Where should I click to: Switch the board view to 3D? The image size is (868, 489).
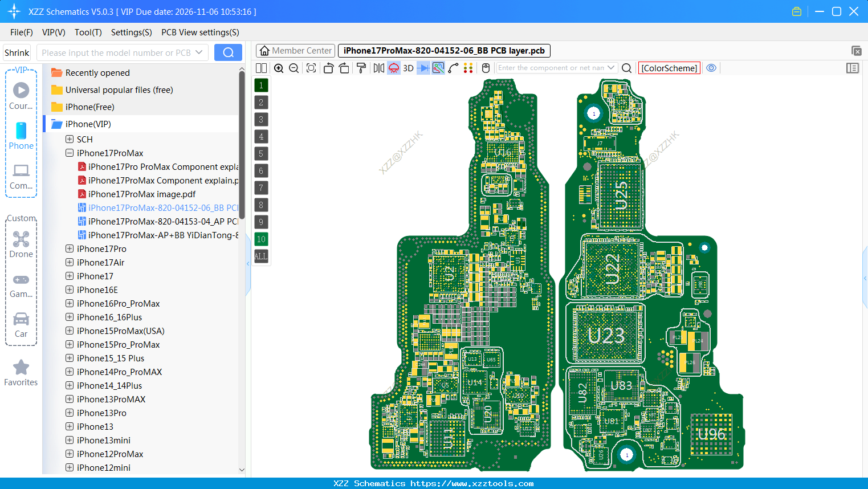point(407,68)
